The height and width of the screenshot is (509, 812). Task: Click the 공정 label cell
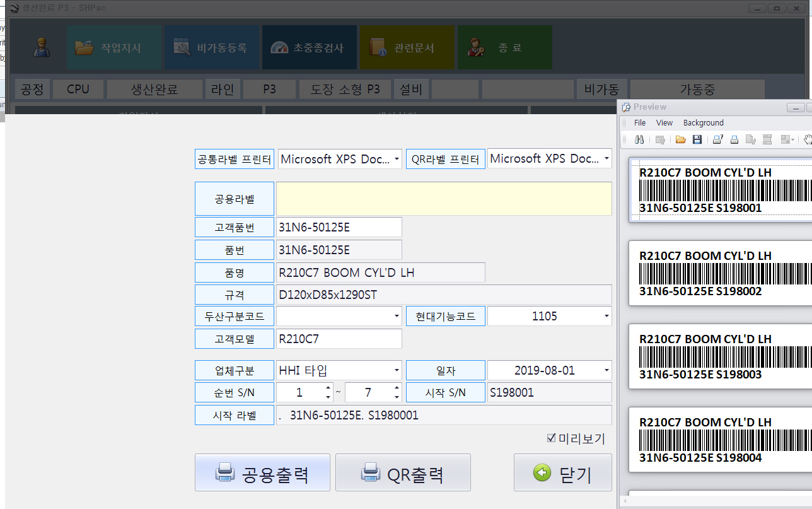coord(32,90)
